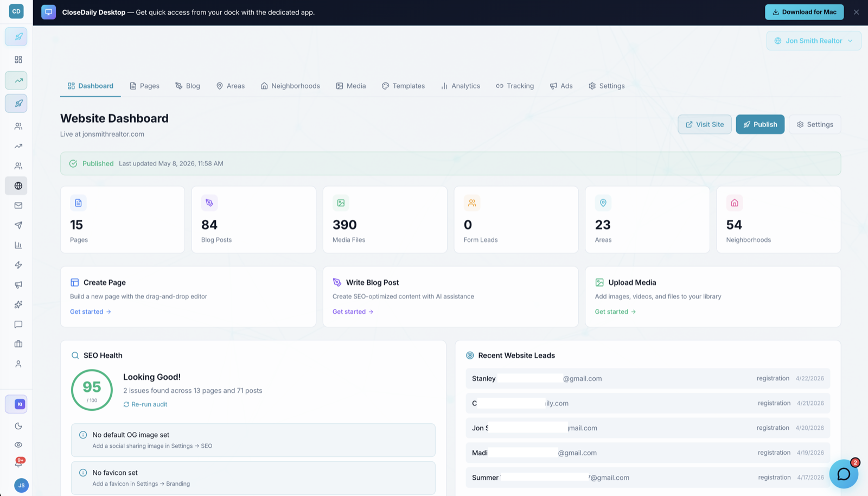Open the lead row dated 4/21/2026
Screen dimensions: 868x496
pyautogui.click(x=648, y=403)
